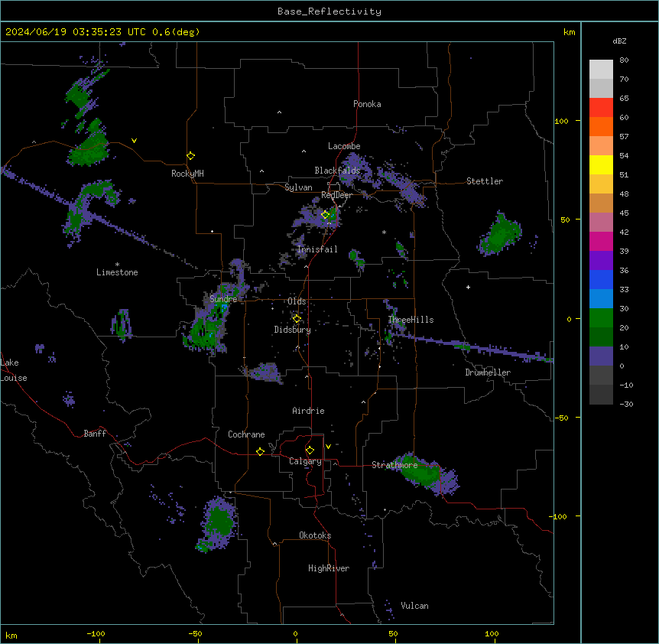This screenshot has height=644, width=659.
Task: Pick the yellow 51-54 dBZ legend swatch
Action: click(x=601, y=164)
